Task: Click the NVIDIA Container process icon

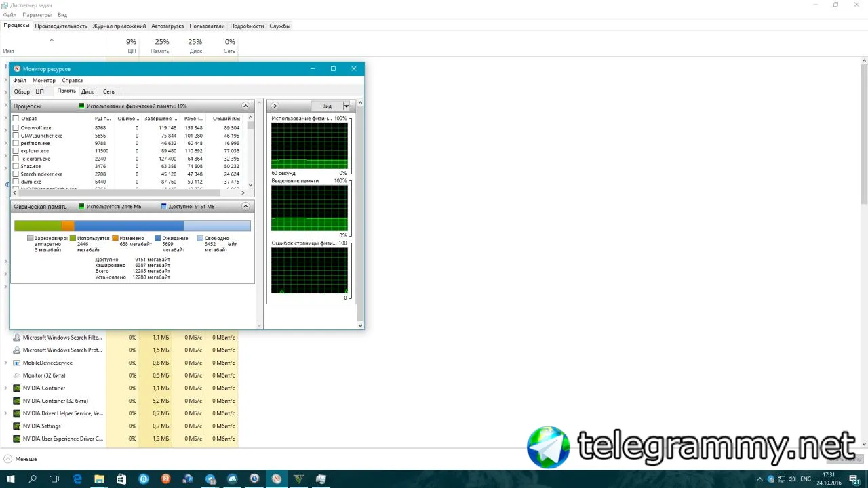Action: 17,388
